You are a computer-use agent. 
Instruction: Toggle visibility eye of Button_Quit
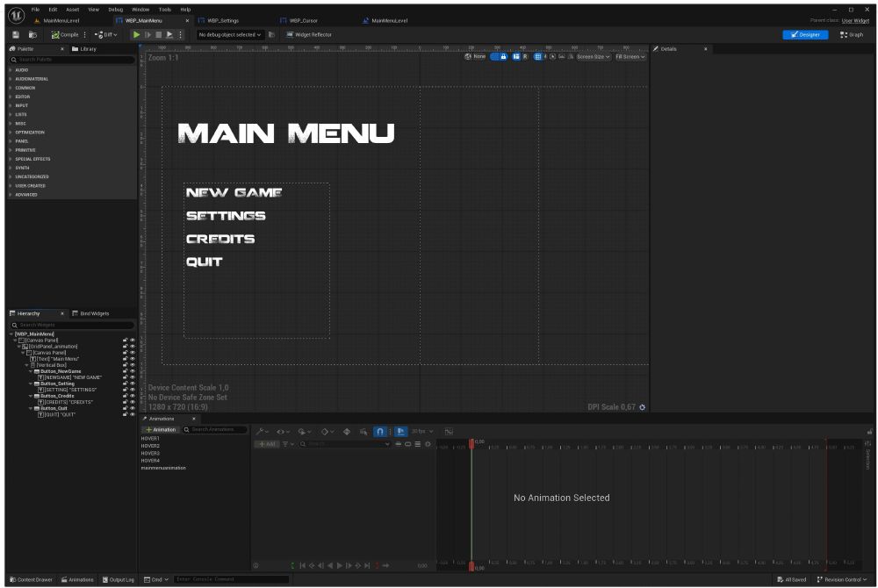[x=133, y=409]
